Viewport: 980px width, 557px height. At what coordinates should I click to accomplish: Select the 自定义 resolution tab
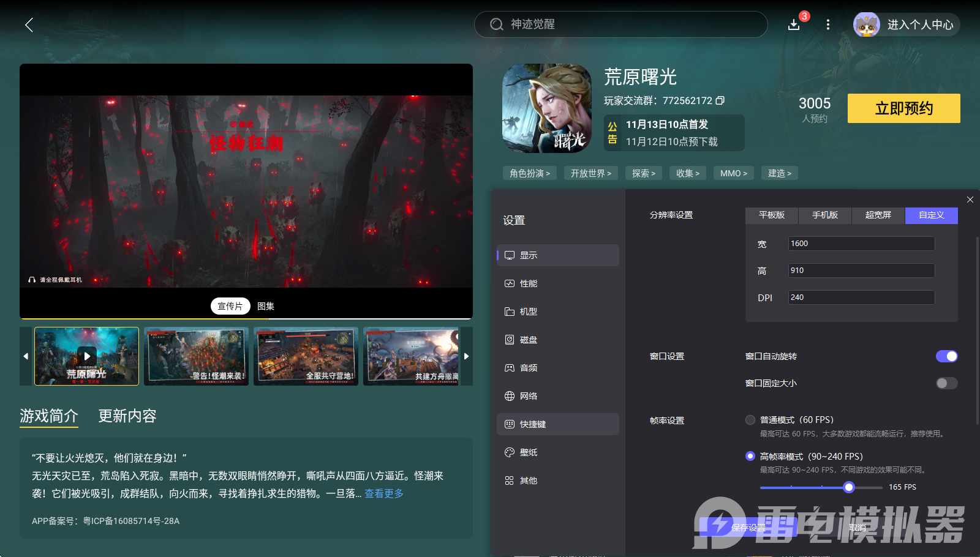click(x=932, y=215)
